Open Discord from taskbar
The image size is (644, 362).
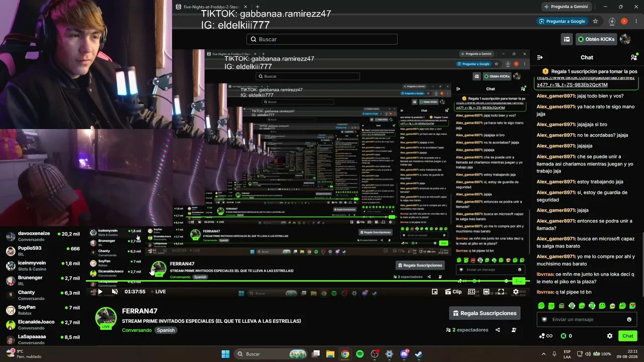point(404,354)
